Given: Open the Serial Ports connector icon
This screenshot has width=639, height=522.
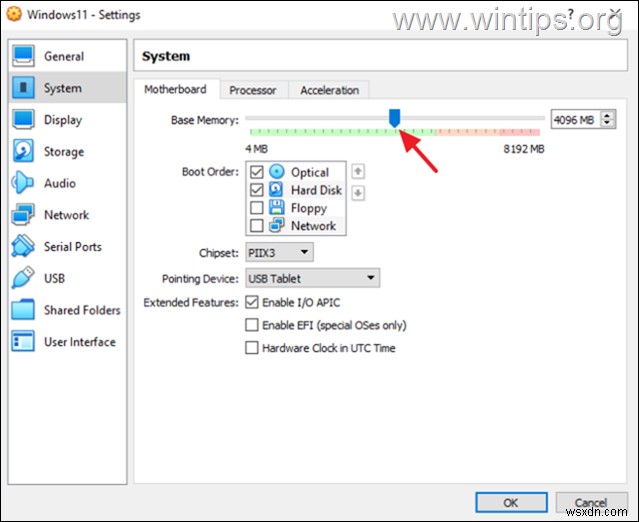Looking at the screenshot, I should [23, 246].
